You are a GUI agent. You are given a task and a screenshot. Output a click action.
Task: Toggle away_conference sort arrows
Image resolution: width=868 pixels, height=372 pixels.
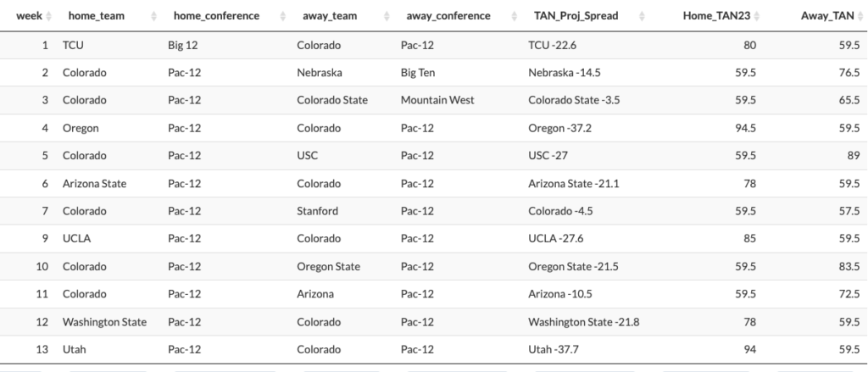(515, 16)
